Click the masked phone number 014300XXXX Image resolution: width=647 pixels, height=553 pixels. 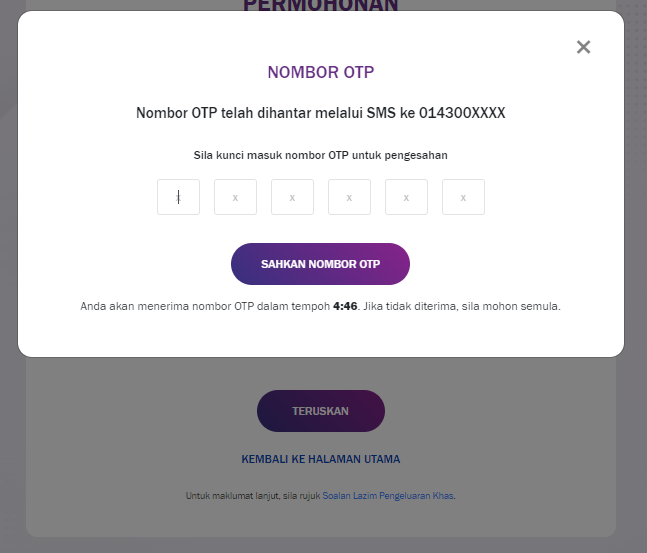(462, 113)
